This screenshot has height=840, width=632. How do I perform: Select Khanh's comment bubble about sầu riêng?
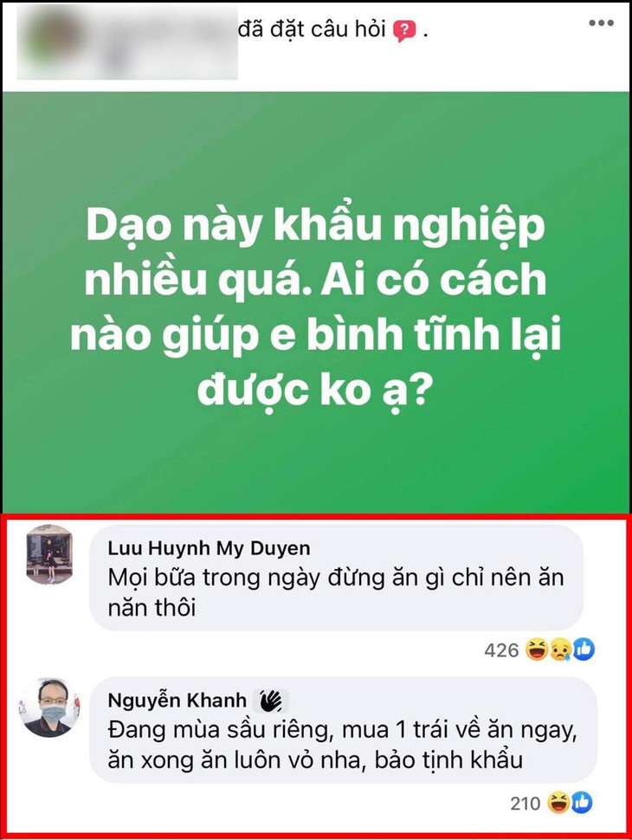pos(343,730)
